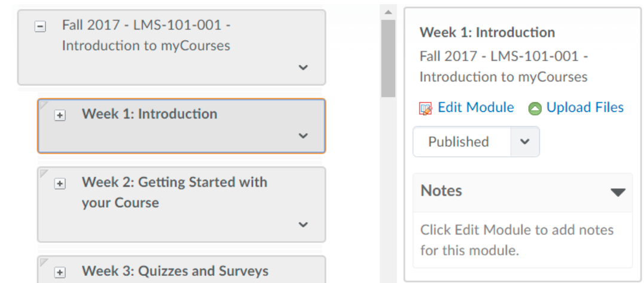Click the Edit Module link
Screen dimensions: 644x283
click(475, 107)
